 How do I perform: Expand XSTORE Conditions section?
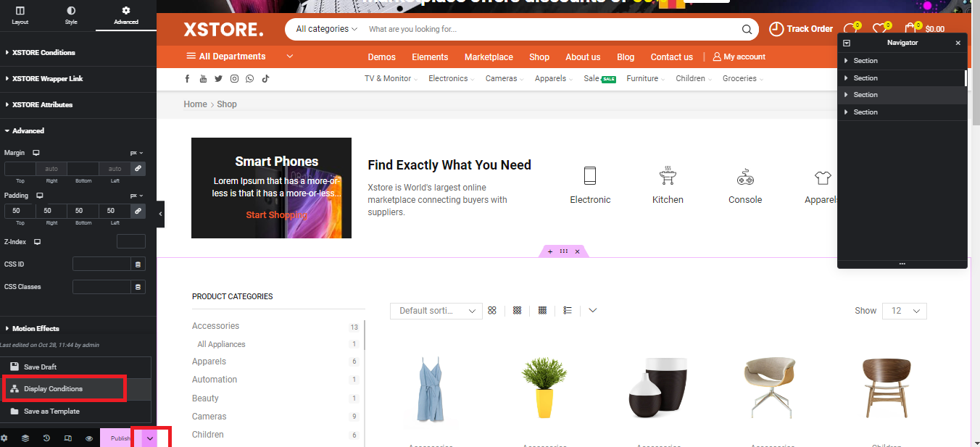[78, 52]
